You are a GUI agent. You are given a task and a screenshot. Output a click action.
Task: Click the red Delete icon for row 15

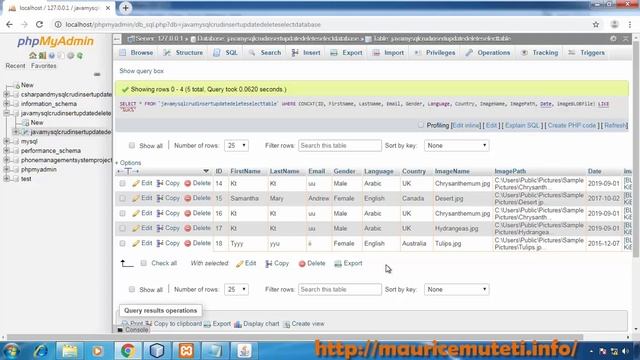tap(188, 198)
